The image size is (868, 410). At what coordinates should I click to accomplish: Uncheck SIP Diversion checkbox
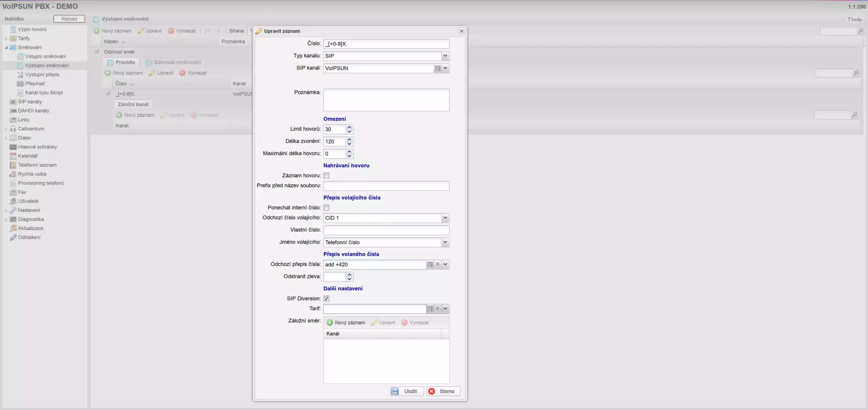click(326, 298)
